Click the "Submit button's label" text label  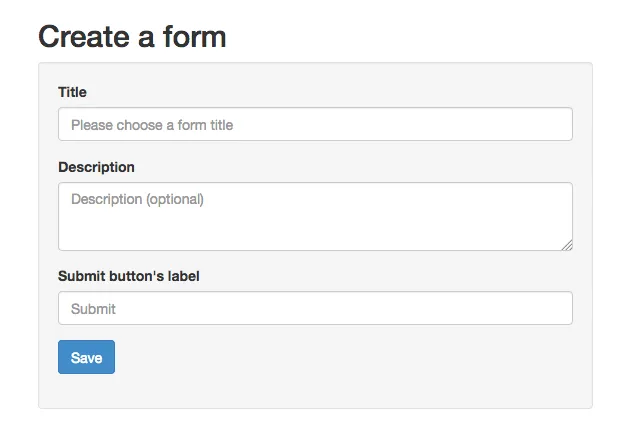pyautogui.click(x=129, y=276)
